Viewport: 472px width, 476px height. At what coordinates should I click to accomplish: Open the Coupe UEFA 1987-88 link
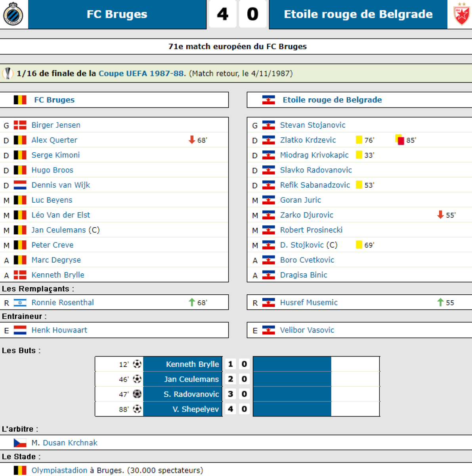[141, 73]
